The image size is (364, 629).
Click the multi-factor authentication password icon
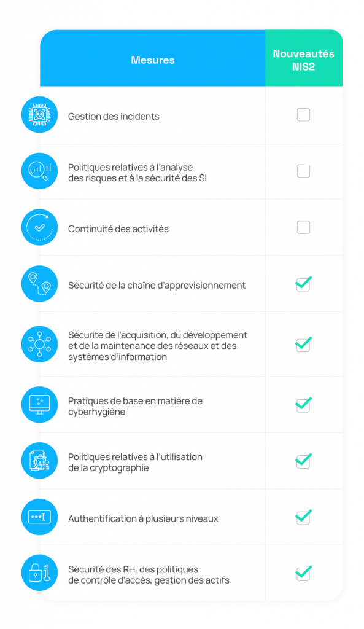point(39,517)
